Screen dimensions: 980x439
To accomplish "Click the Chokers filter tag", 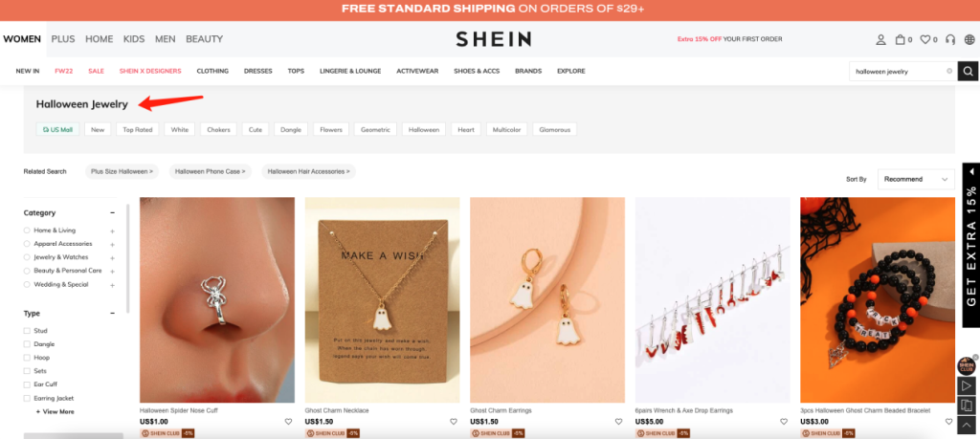I will 219,129.
